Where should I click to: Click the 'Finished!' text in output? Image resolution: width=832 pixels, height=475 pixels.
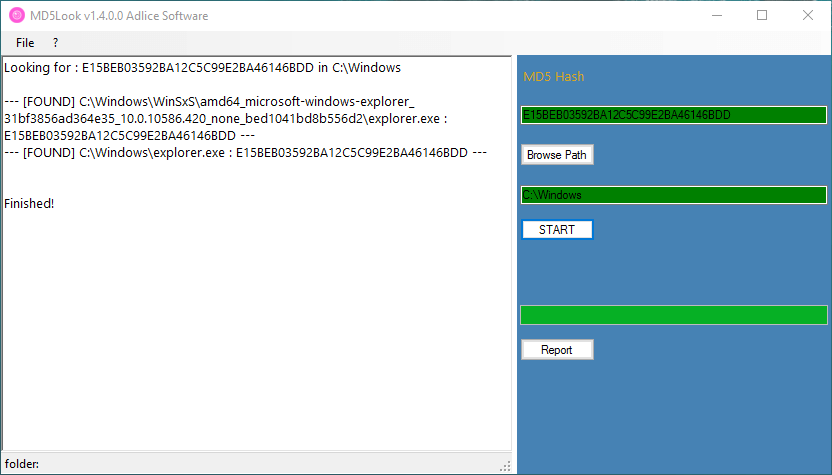[29, 204]
